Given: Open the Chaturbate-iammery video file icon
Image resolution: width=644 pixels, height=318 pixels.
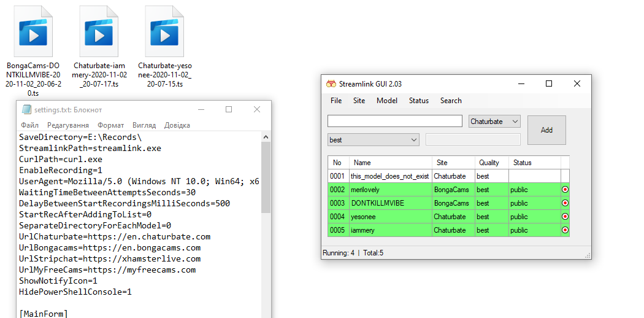Looking at the screenshot, I should [x=98, y=31].
